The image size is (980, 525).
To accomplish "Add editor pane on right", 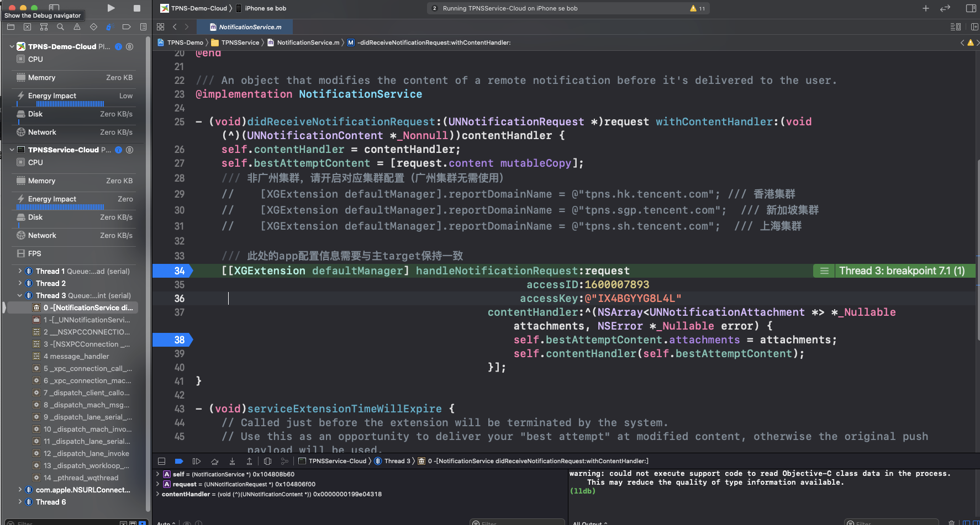I will 974,27.
